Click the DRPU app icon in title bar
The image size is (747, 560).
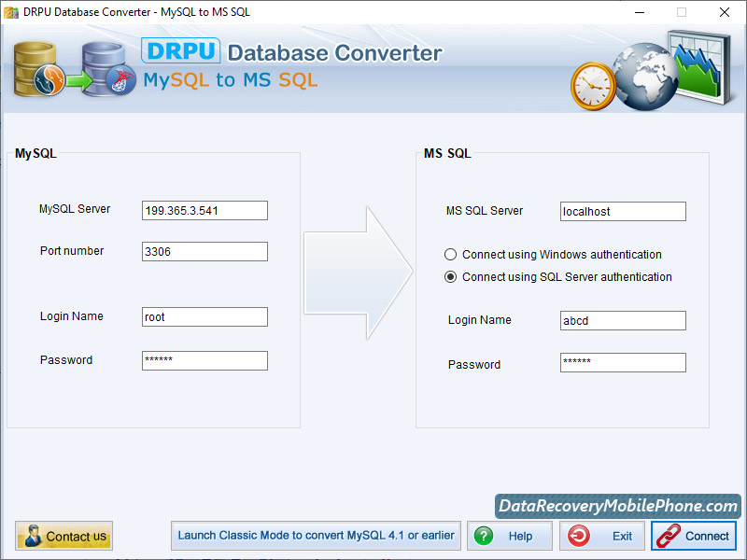(x=13, y=12)
